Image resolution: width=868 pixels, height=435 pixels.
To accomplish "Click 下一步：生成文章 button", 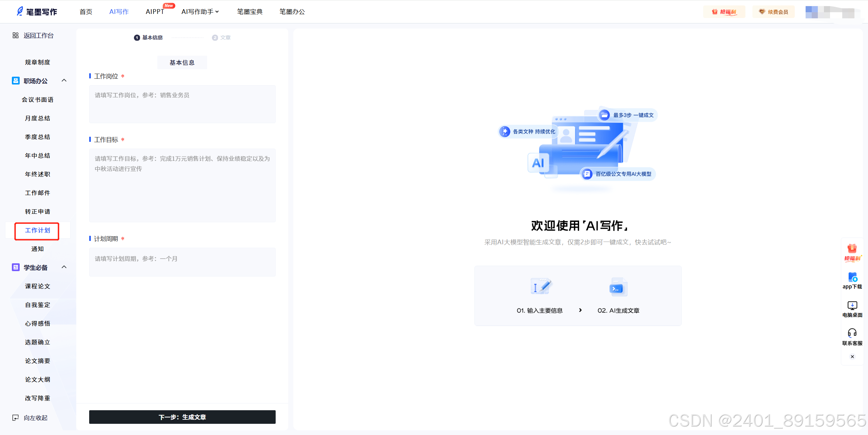I will (x=182, y=417).
